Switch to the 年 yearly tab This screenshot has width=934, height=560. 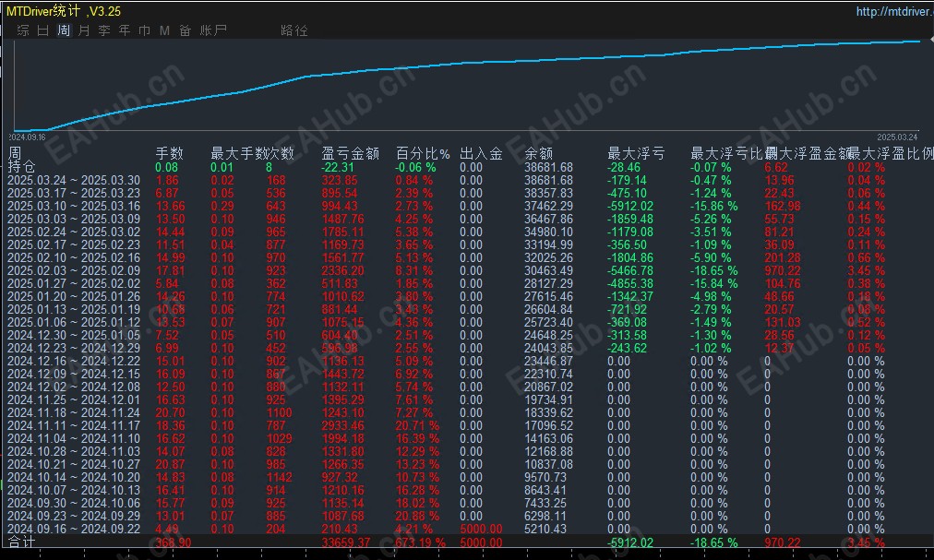125,30
